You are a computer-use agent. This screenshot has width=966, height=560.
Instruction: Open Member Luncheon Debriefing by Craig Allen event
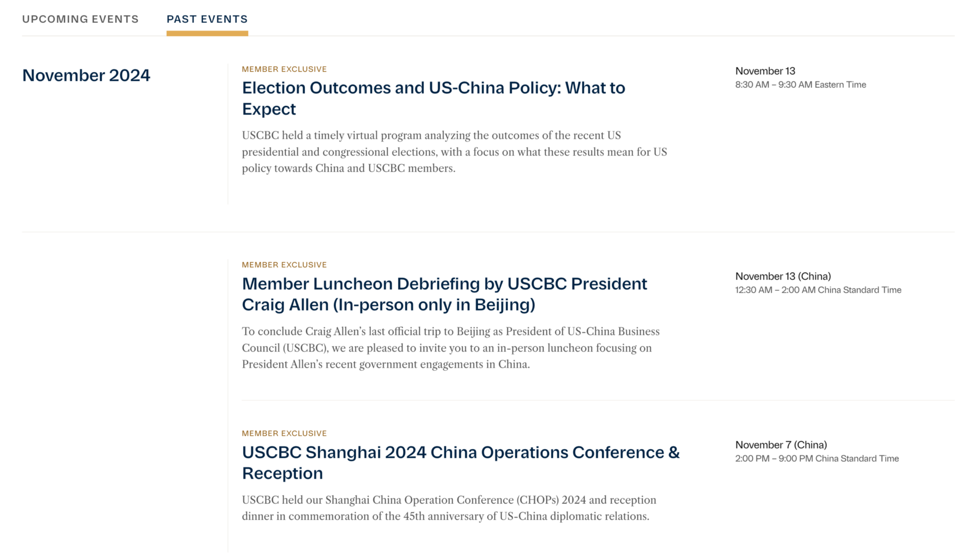click(x=444, y=294)
